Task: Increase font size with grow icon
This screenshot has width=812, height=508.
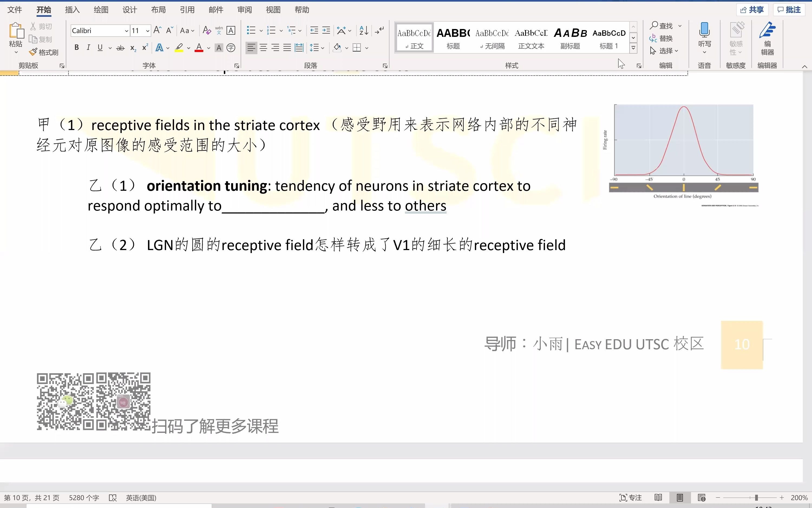Action: pos(157,30)
